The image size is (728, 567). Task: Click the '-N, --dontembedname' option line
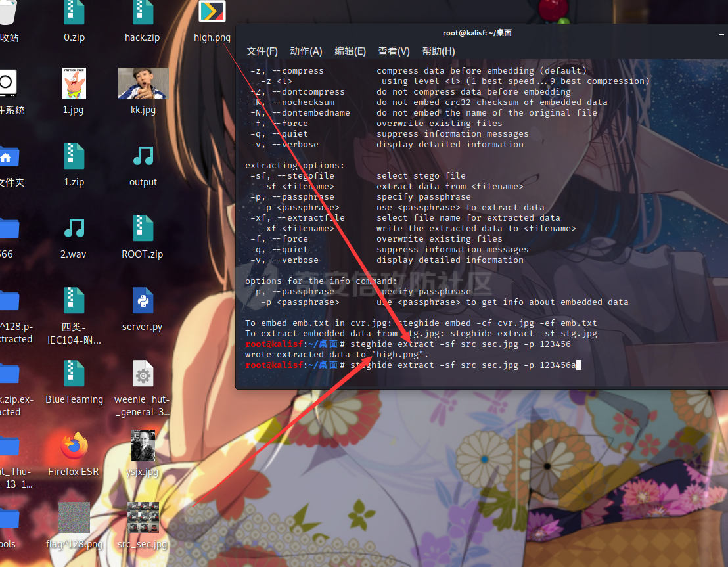[x=423, y=113]
